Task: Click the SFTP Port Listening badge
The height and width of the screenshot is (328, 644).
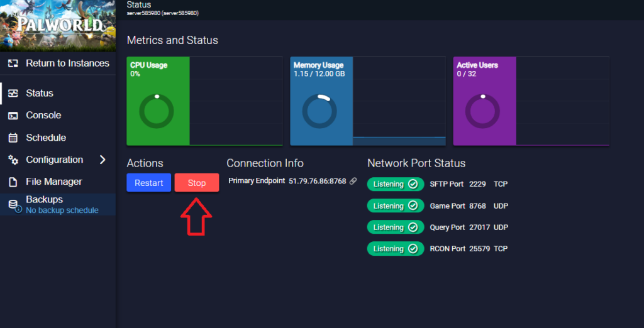Action: [x=395, y=184]
